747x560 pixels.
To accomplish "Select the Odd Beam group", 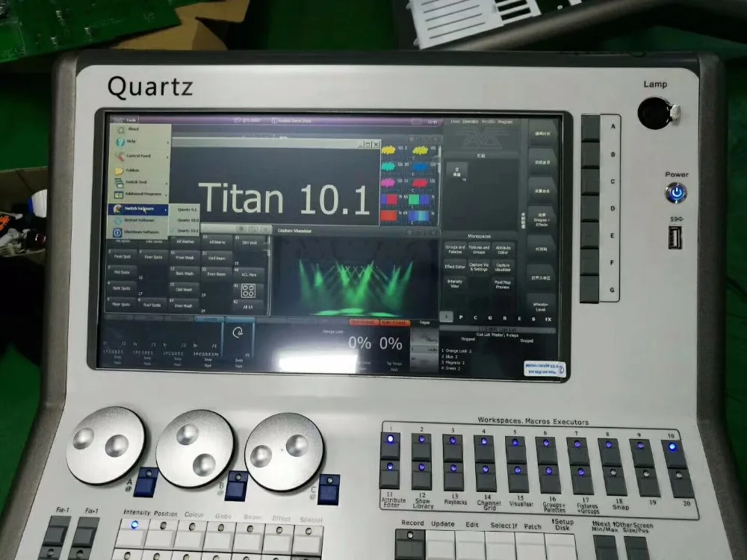I will [217, 258].
